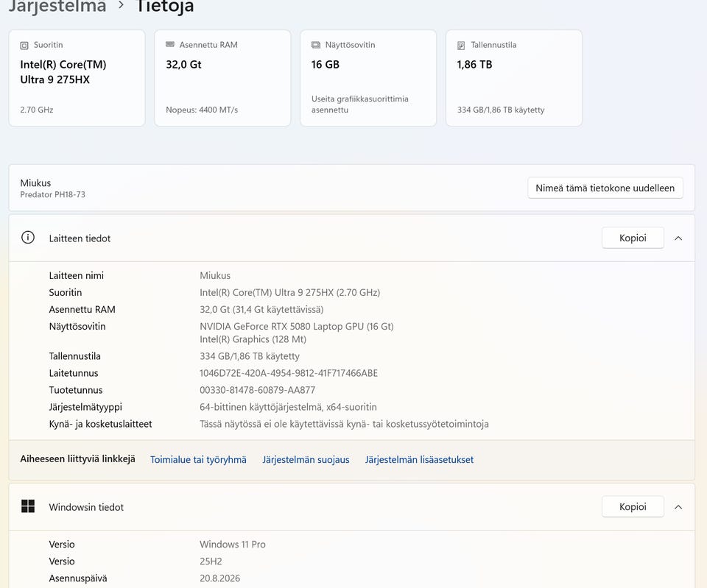Click the 2.70 GHz text in Suoritin card
707x588 pixels.
(37, 110)
